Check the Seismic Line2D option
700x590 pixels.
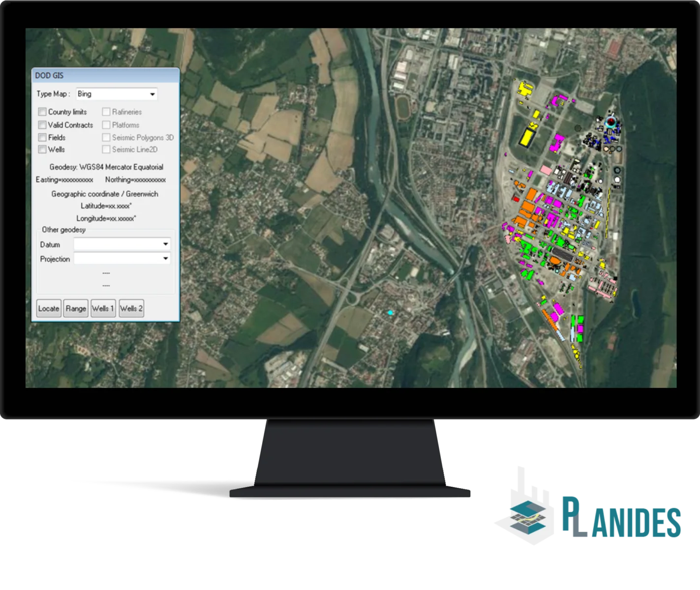[106, 149]
